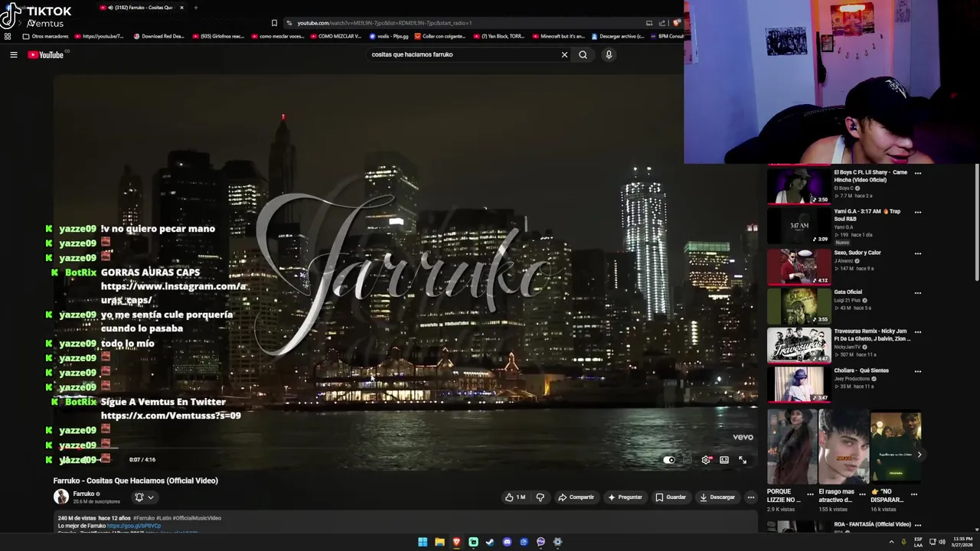Viewport: 980px width, 551px height.
Task: Open a new browser tab
Action: click(195, 8)
